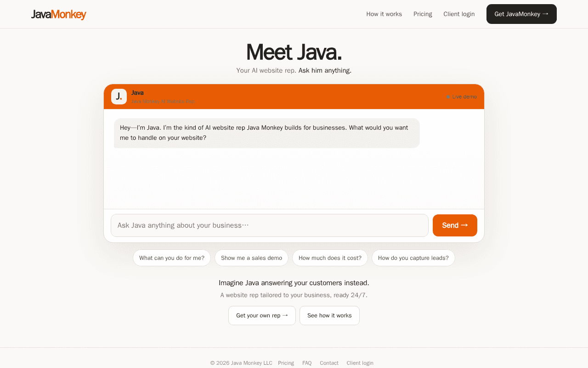Focus the "Ask Java anything" message field

[270, 225]
